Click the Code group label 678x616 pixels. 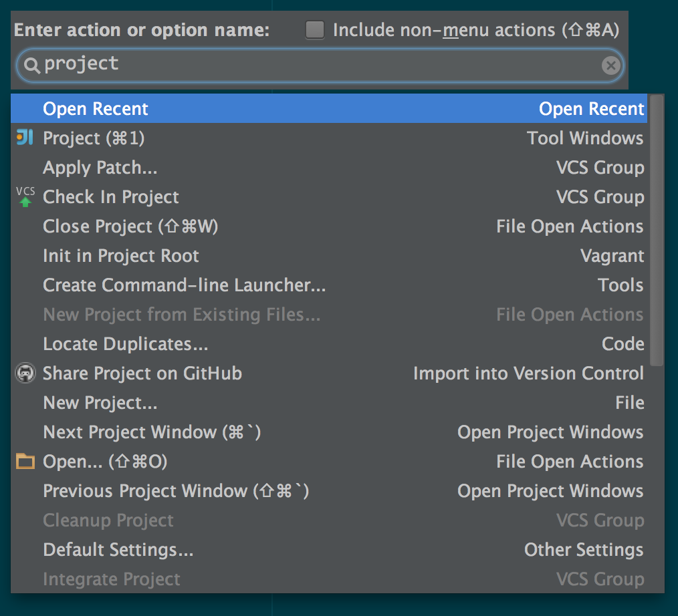pos(623,344)
